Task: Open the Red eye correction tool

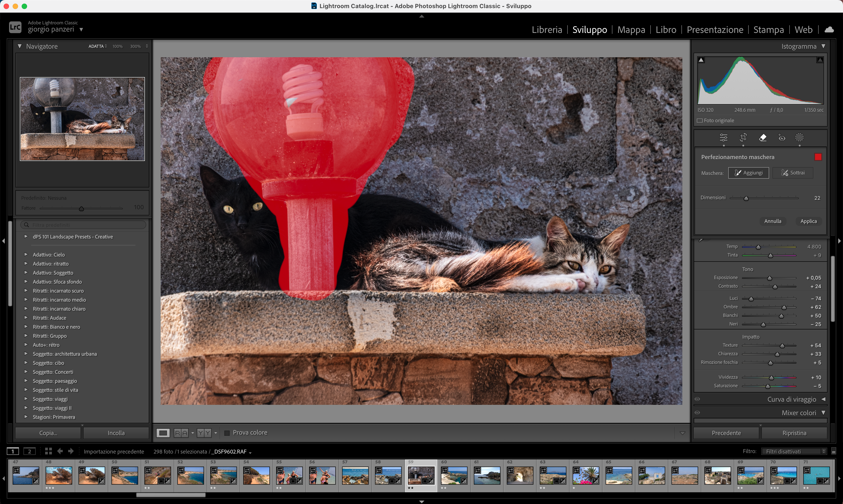Action: [x=781, y=137]
